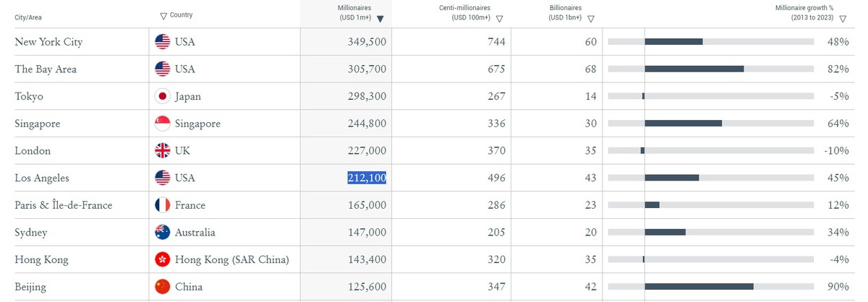Sort by Centi-millionaires column arrow
This screenshot has width=868, height=302.
coord(500,20)
